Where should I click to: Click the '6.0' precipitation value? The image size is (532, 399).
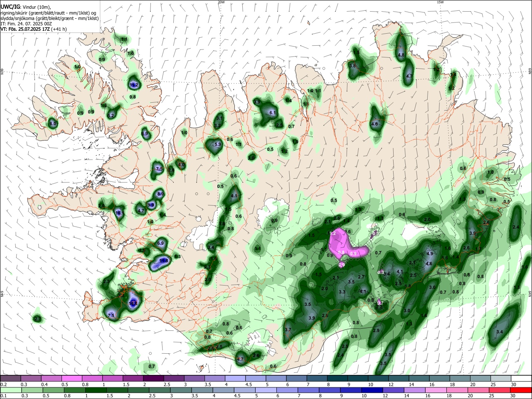click(x=52, y=124)
